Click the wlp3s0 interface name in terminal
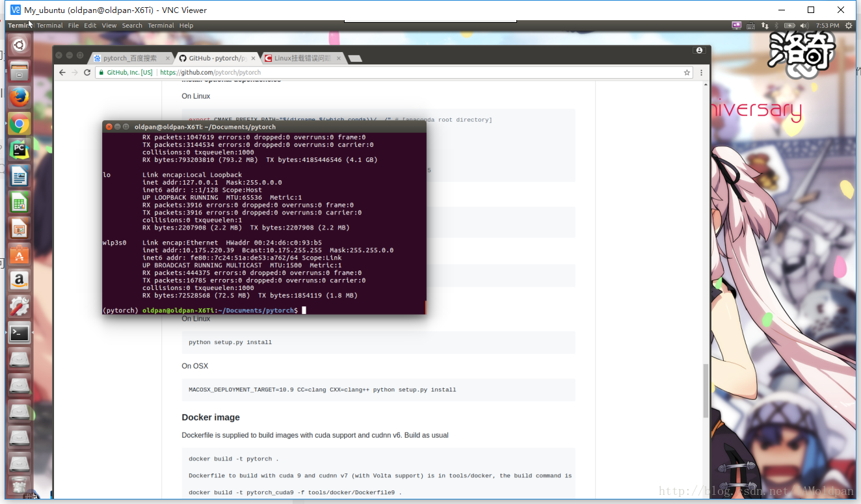Viewport: 861px width, 504px height. (114, 243)
